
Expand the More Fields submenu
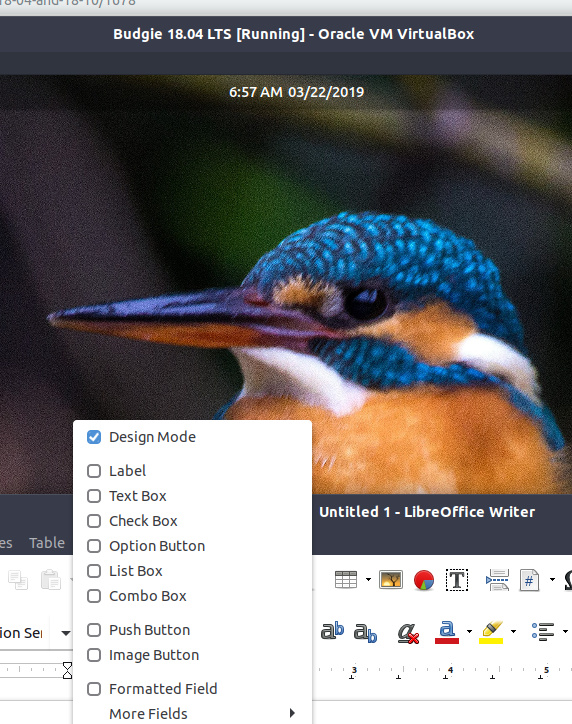click(x=192, y=713)
